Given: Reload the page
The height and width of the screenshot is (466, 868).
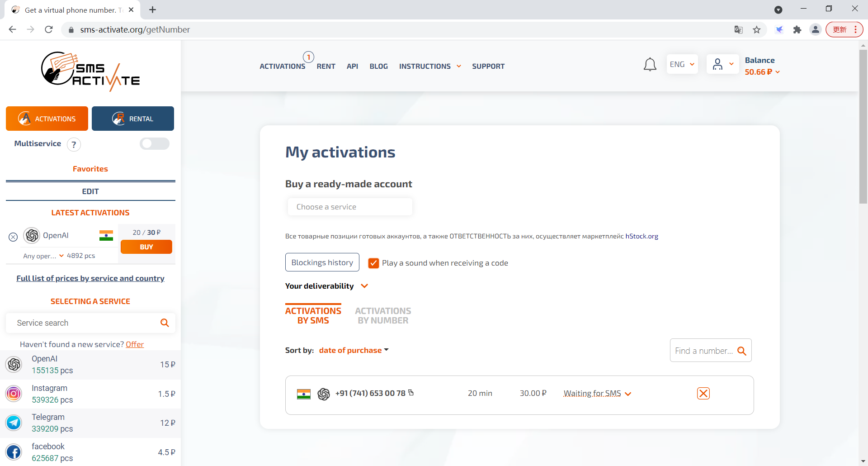Looking at the screenshot, I should point(49,29).
